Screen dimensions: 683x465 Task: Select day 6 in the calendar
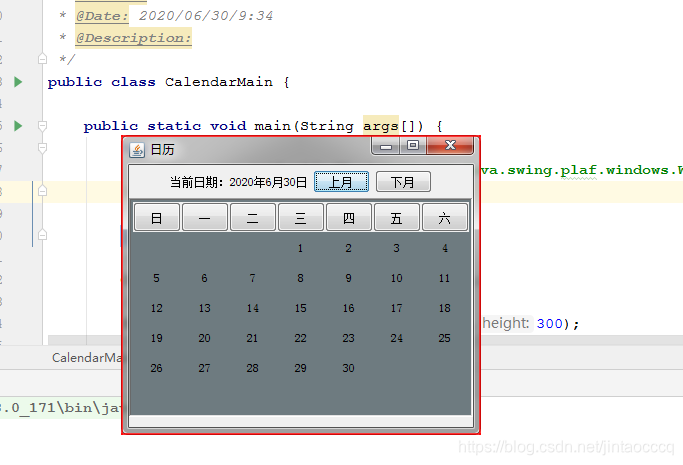[204, 278]
